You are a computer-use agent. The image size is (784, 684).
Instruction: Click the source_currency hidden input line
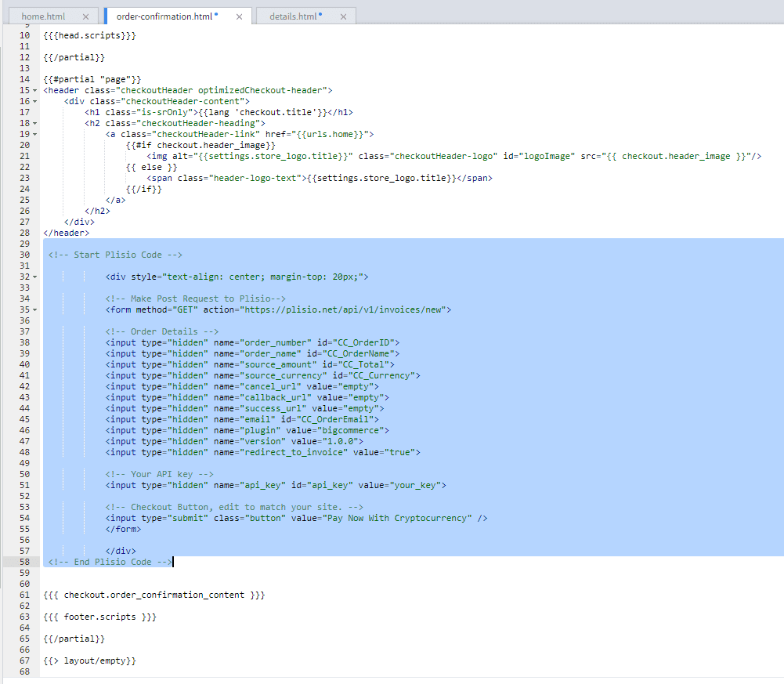pos(262,376)
